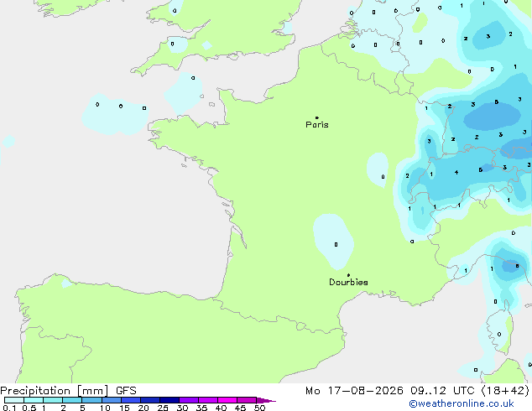Screen dimensions: 532x411
Task: Click the Dourbies location dot marker
Action: click(x=348, y=275)
